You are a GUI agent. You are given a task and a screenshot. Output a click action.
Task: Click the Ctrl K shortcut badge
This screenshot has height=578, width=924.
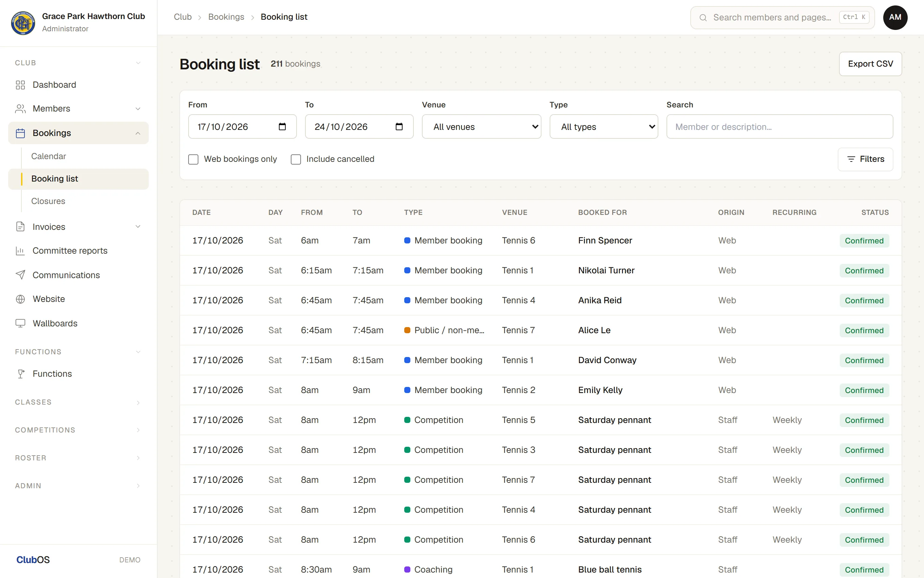point(854,17)
